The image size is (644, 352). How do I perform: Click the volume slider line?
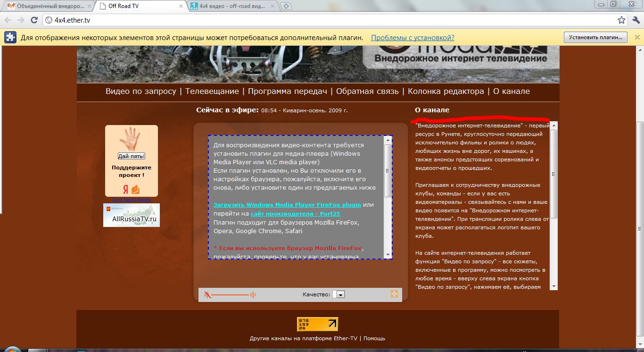click(230, 295)
